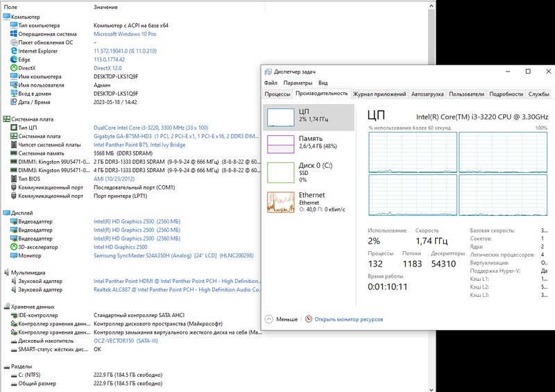The height and width of the screenshot is (392, 555).
Task: Click the Task Manager title bar icon
Action: pyautogui.click(x=268, y=72)
